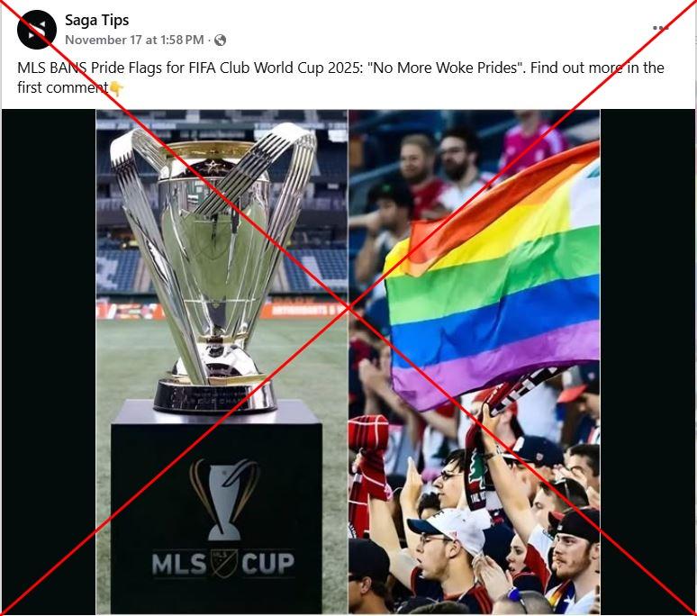Click the post caption about MLS bans
The width and height of the screenshot is (697, 616).
tap(340, 77)
